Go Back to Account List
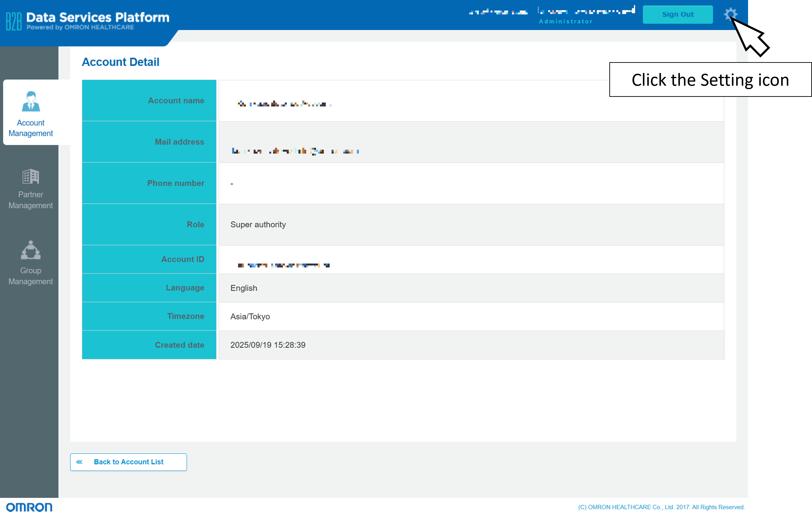The height and width of the screenshot is (515, 812). [x=129, y=462]
